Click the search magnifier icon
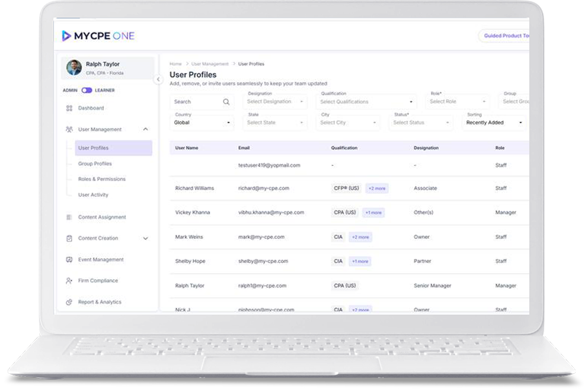588x391 pixels. (226, 102)
